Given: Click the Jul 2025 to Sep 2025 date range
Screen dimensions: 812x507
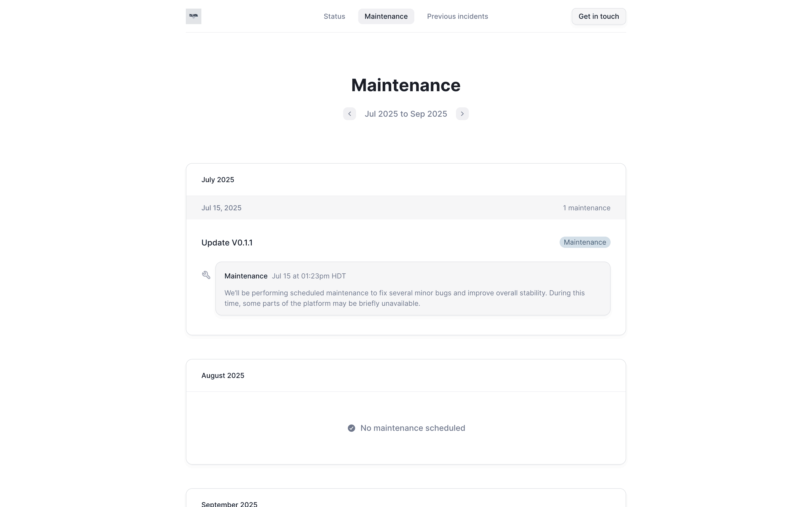Looking at the screenshot, I should pyautogui.click(x=406, y=114).
